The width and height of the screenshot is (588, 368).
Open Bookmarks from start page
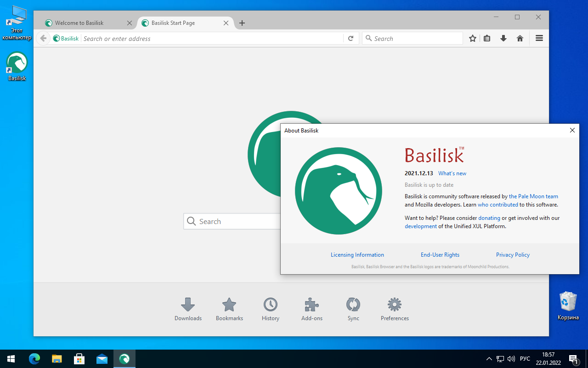click(x=229, y=309)
